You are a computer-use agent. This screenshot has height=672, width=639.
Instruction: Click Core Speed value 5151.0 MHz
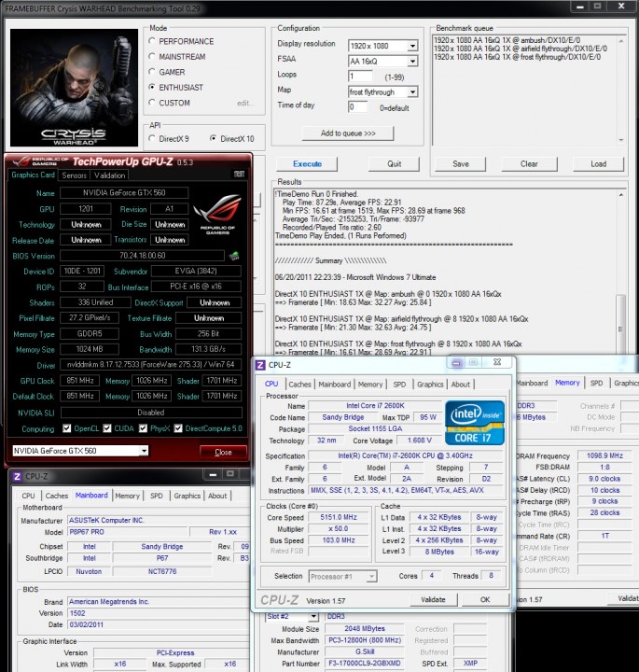(x=339, y=517)
